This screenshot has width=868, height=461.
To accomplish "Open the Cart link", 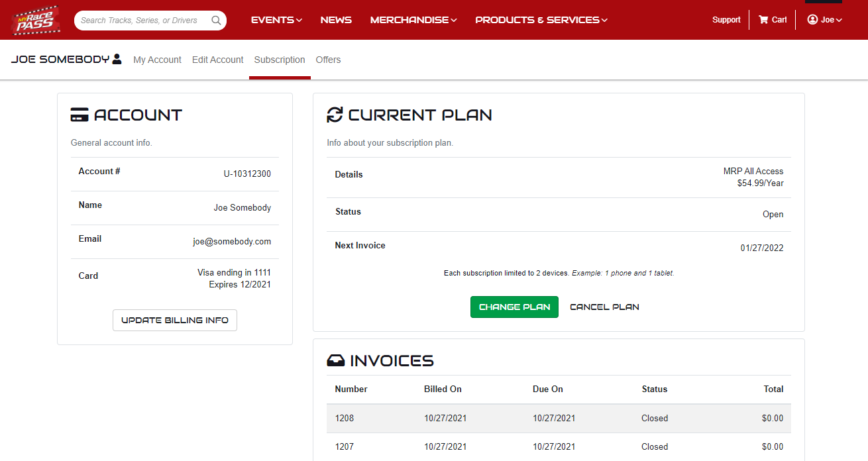I will point(773,20).
